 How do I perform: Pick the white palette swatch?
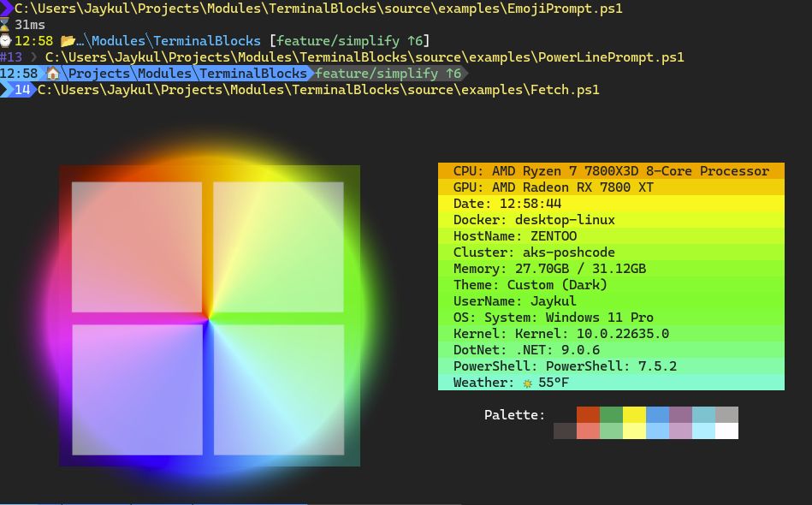[726, 431]
